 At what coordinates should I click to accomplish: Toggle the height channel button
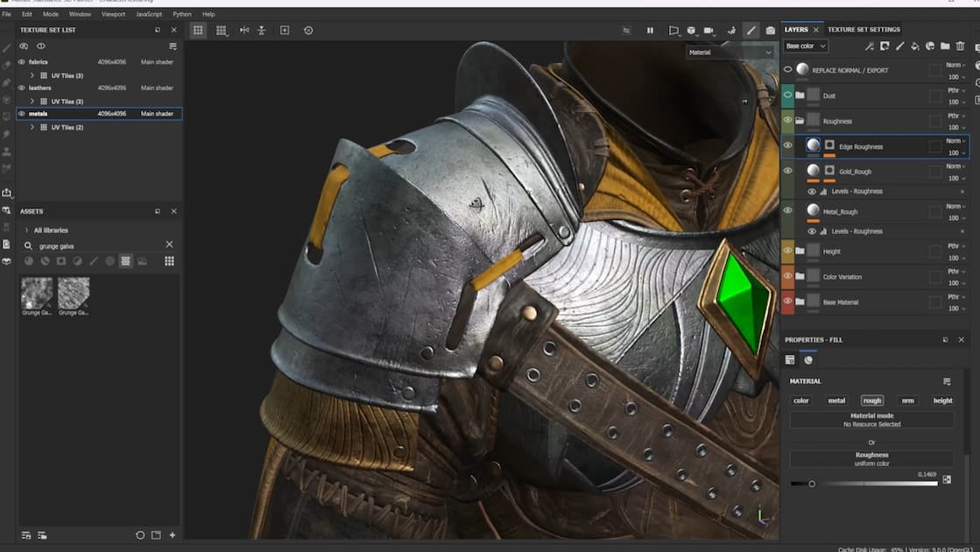point(942,400)
